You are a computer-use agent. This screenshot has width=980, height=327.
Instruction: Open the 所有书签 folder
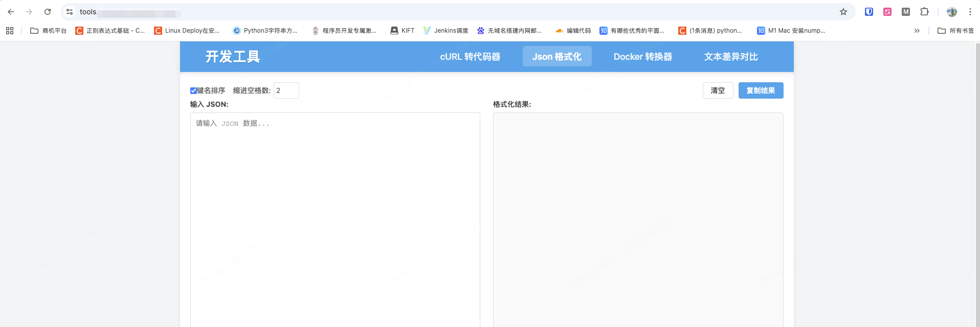tap(955, 31)
